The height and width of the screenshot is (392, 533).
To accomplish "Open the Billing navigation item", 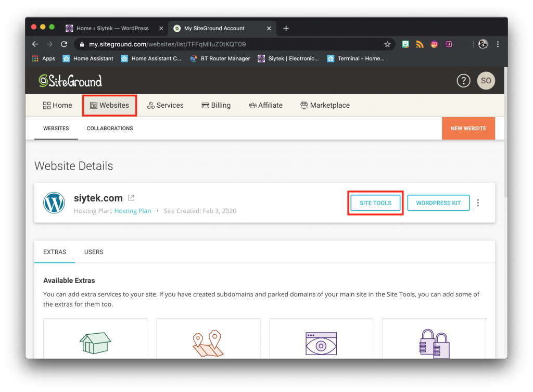I will pos(216,105).
